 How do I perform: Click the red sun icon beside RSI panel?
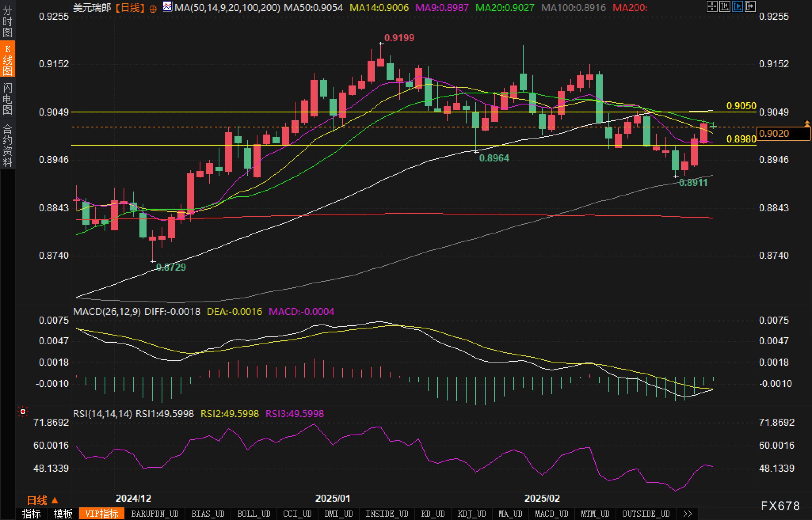tap(23, 412)
